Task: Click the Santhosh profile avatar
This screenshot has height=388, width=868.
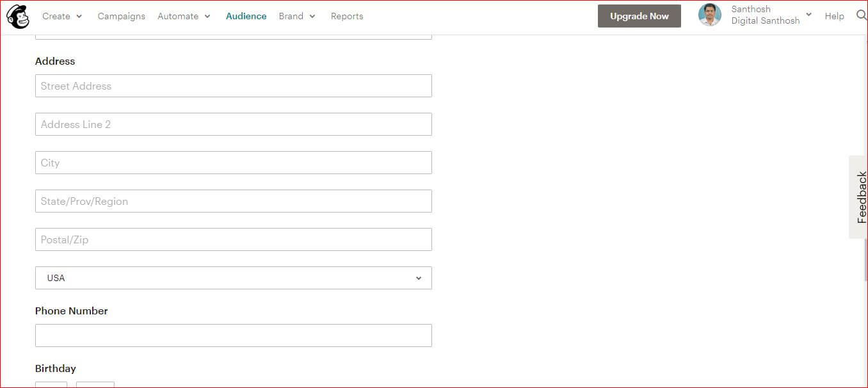Action: [x=709, y=15]
